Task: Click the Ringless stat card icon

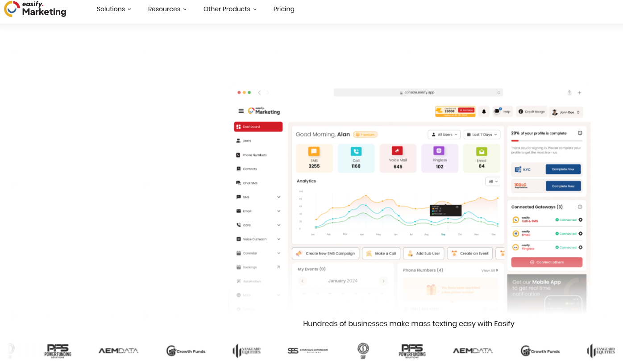Action: tap(440, 151)
